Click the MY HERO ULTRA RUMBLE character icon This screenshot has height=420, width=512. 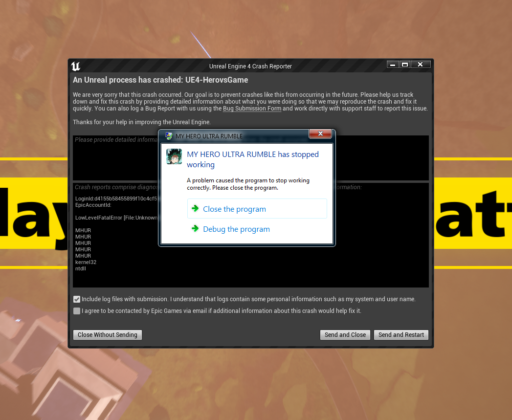[x=174, y=156]
